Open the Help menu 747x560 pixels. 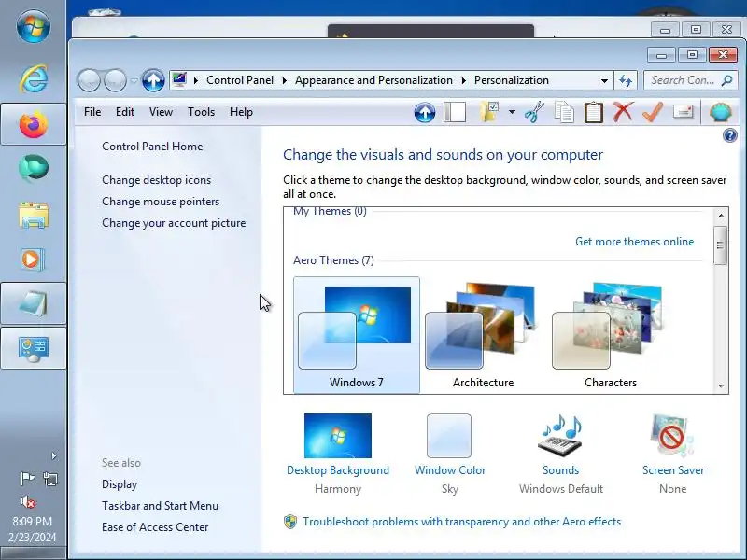pyautogui.click(x=241, y=112)
